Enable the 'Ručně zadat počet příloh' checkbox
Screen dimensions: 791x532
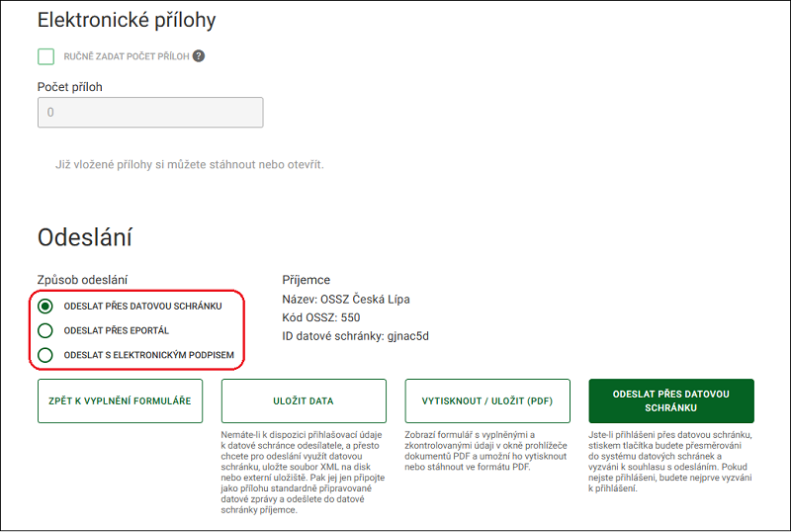tap(45, 56)
